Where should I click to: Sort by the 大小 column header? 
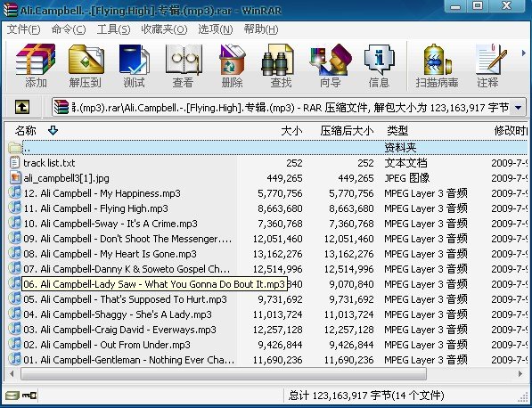(x=291, y=131)
